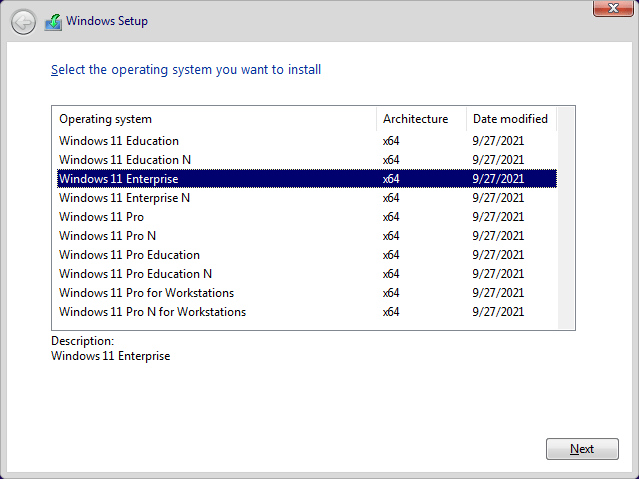Select Windows 11 Pro for Workstations
Viewport: 639px width, 479px height.
(x=306, y=293)
